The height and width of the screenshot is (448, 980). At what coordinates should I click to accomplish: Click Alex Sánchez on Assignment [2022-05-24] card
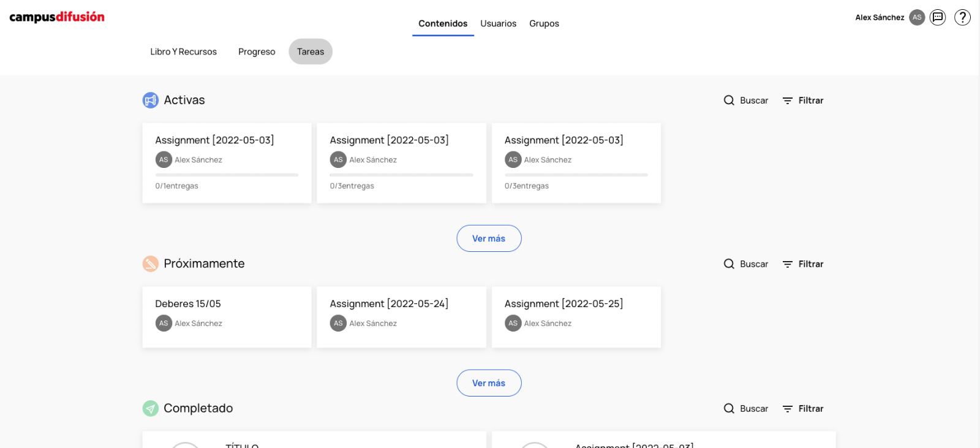coord(373,324)
